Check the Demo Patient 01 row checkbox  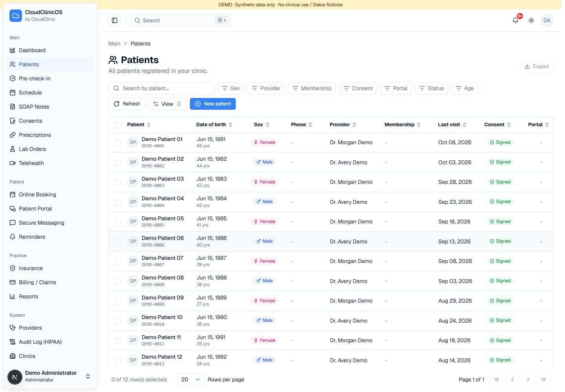click(118, 143)
